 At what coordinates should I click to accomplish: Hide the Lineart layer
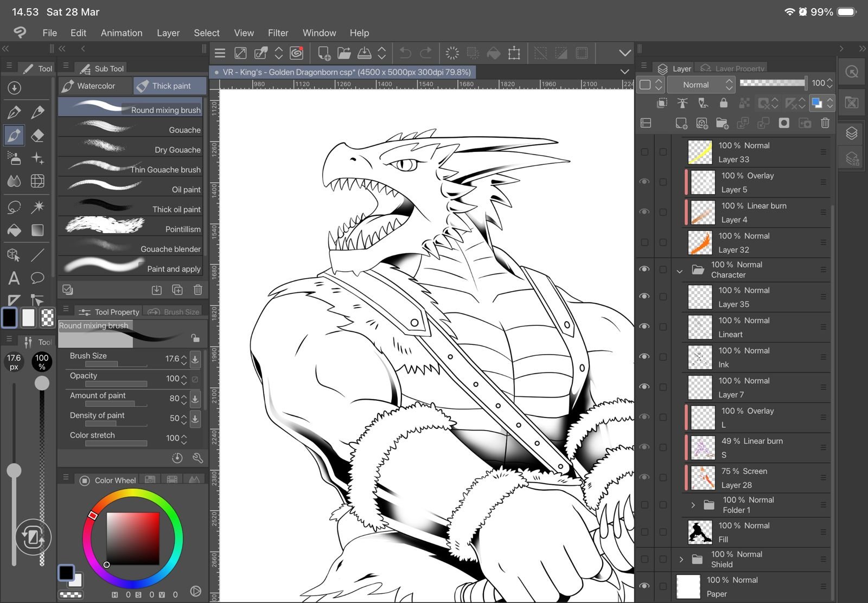(x=644, y=326)
